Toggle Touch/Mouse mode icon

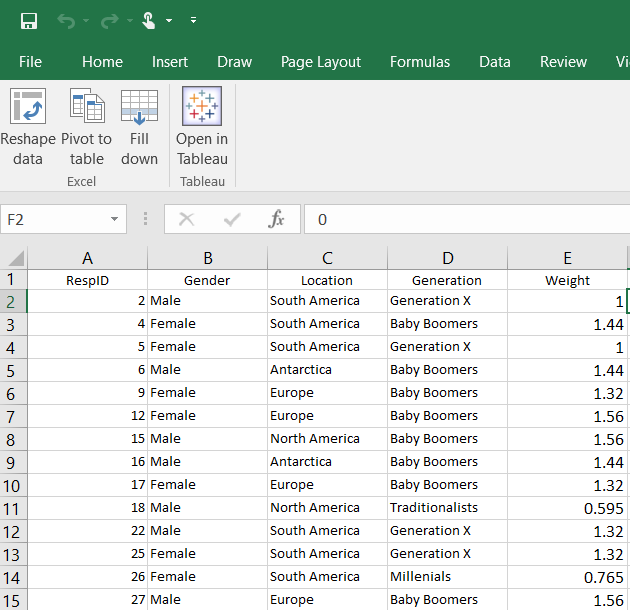[149, 21]
